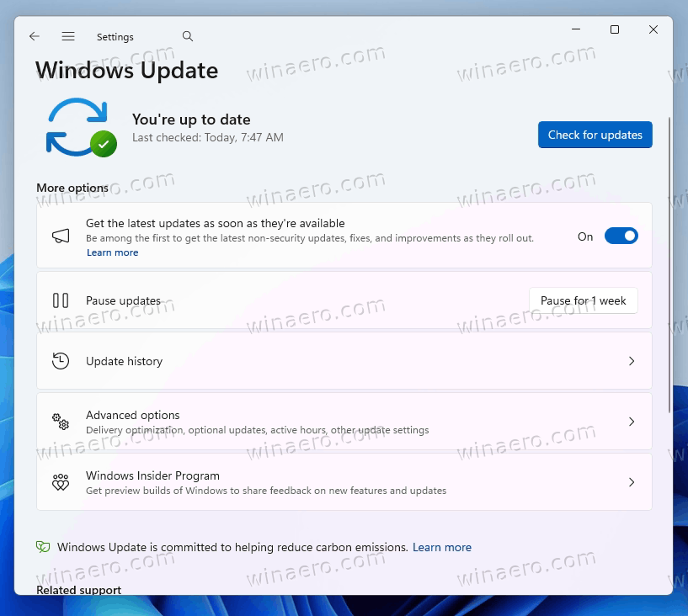
Task: Open Advanced options via right chevron
Action: pos(632,422)
